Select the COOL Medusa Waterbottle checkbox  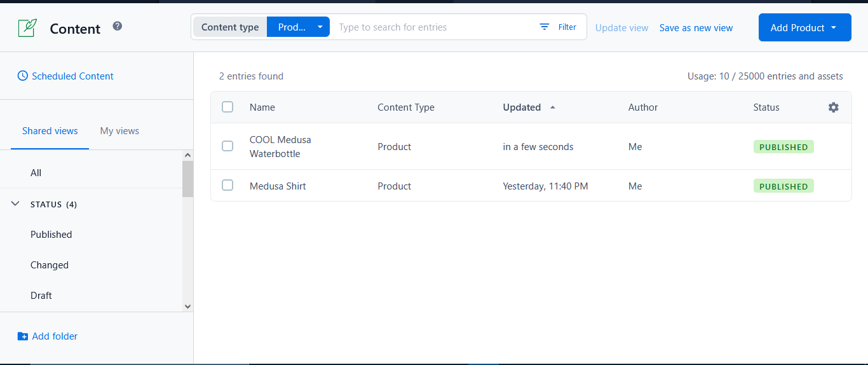point(227,146)
